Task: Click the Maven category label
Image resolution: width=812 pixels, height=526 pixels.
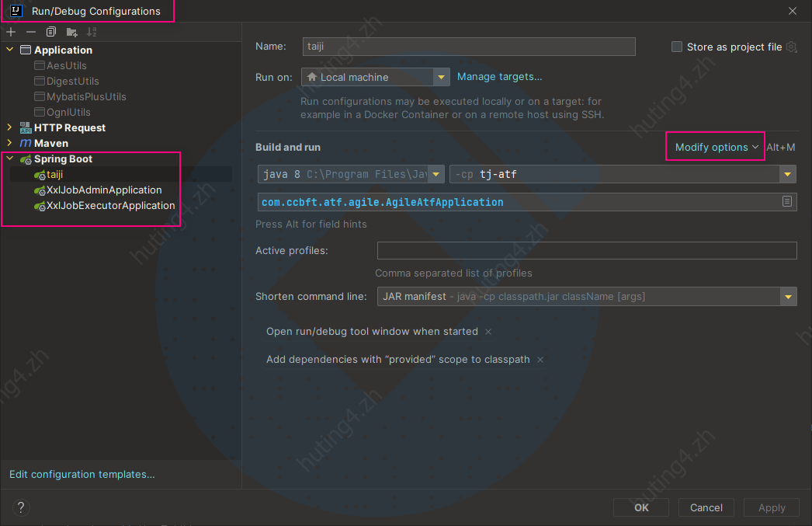Action: [x=51, y=143]
